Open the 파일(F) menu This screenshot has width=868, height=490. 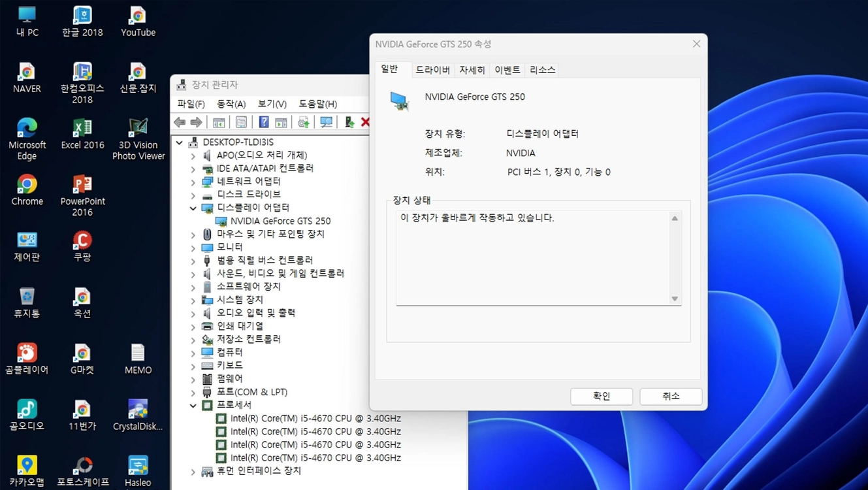click(191, 104)
